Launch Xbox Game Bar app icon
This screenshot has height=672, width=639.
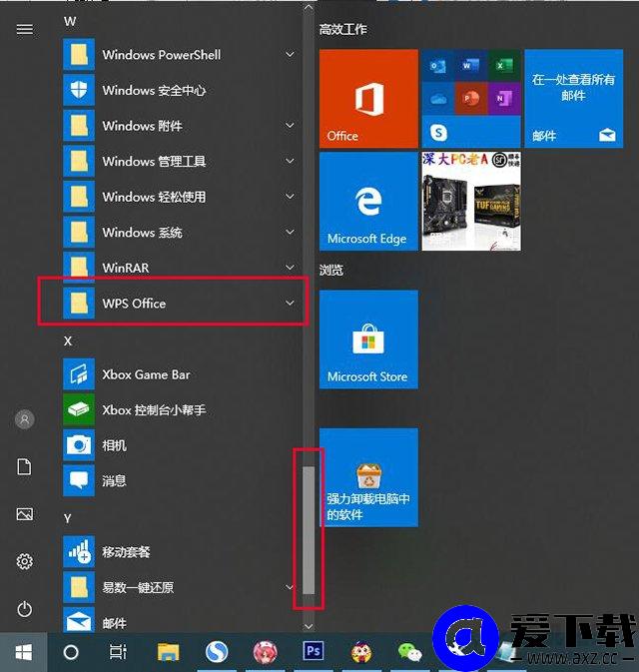pos(79,374)
